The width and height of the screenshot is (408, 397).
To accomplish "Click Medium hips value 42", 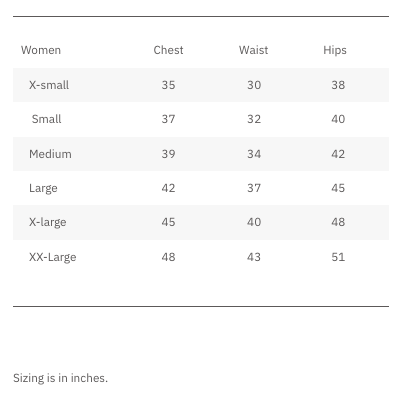I will 338,154.
